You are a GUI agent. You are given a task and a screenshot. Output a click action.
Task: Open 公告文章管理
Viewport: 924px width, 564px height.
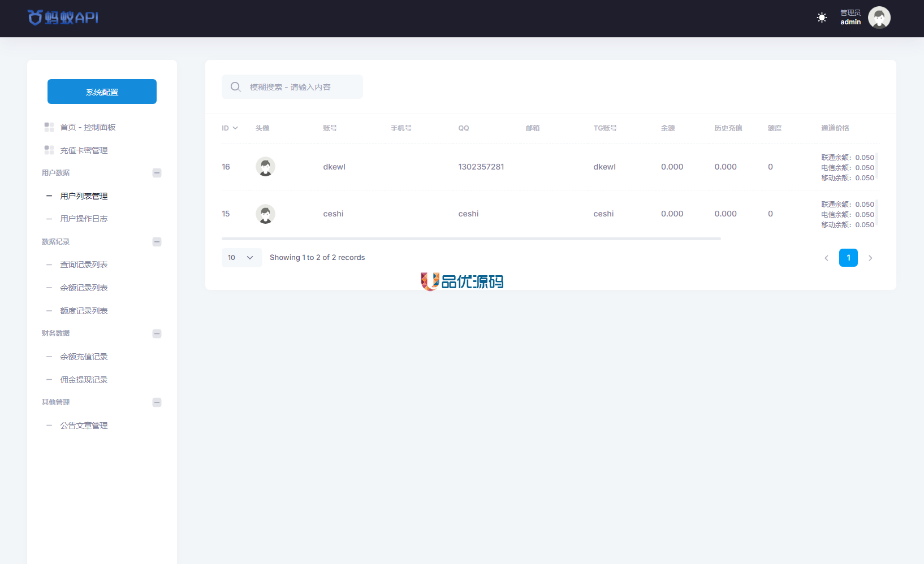point(84,426)
